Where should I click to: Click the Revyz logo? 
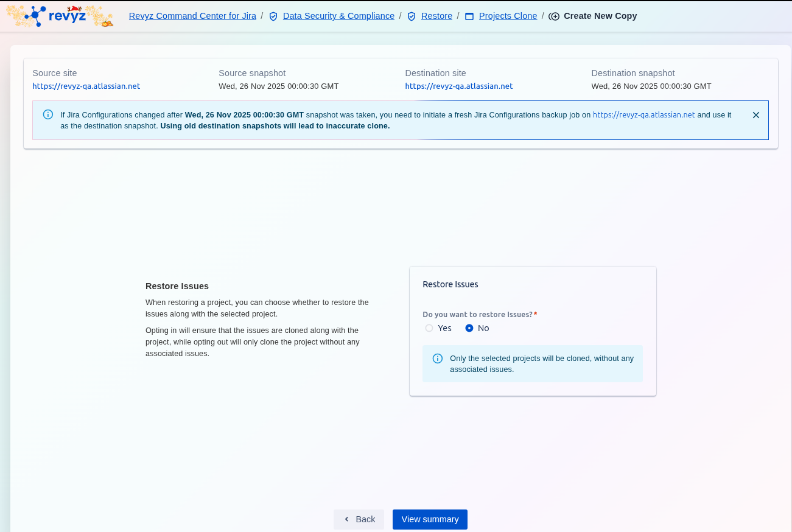59,16
